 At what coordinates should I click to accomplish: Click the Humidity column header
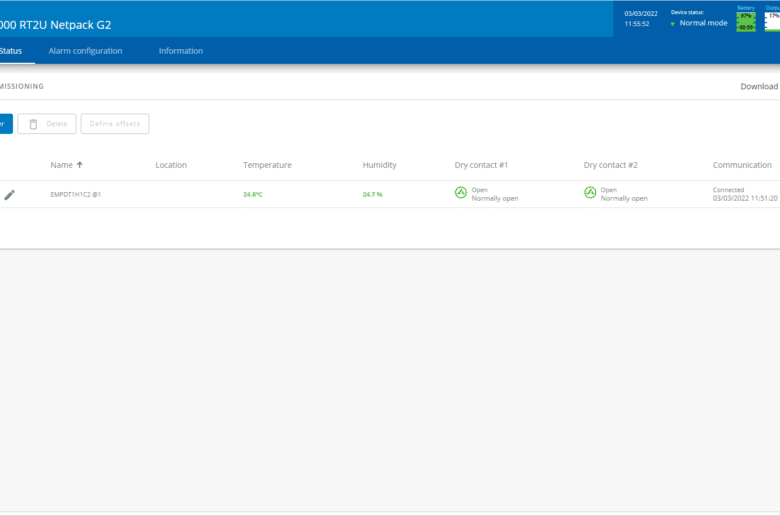tap(380, 165)
